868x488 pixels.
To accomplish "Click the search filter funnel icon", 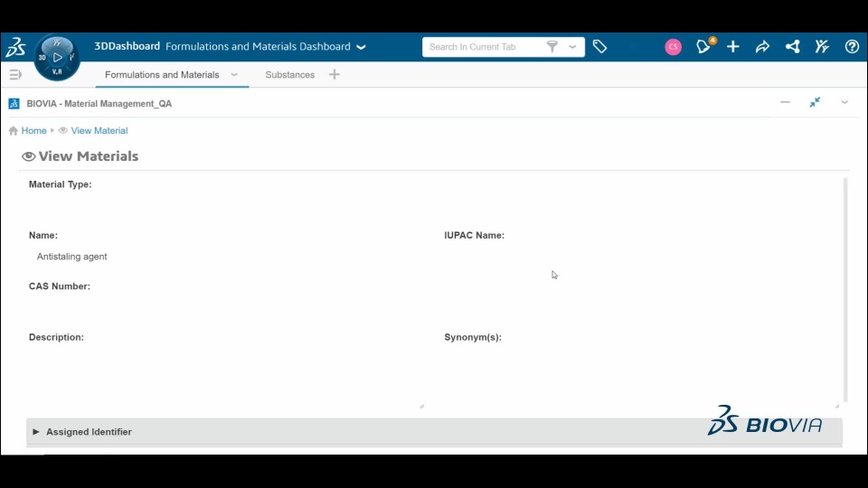I will (x=552, y=46).
